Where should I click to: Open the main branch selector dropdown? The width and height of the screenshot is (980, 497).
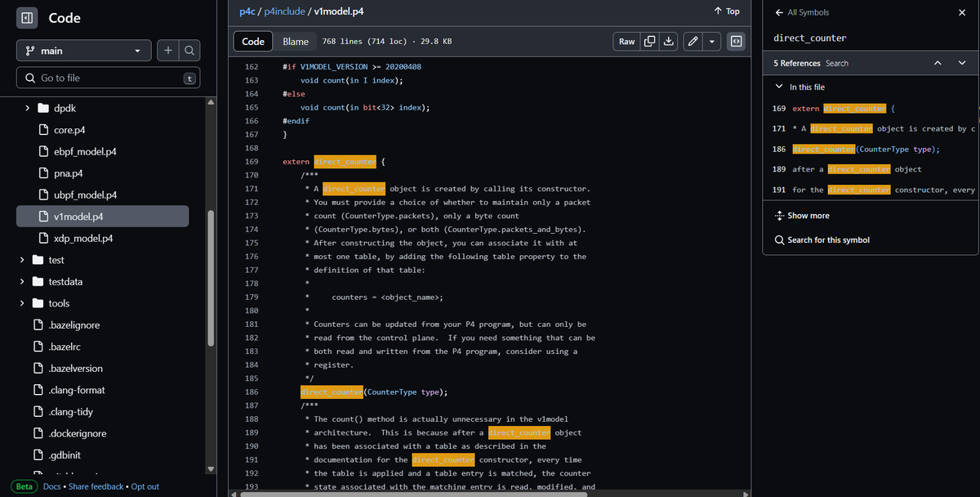(83, 51)
